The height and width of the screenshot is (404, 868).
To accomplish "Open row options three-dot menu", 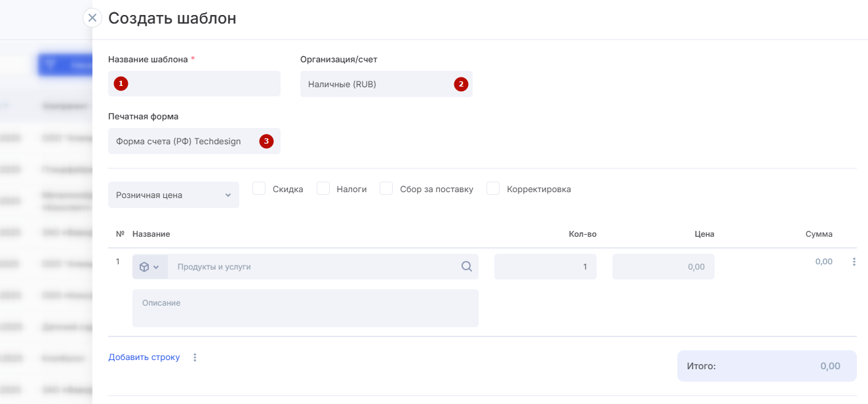I will 854,262.
